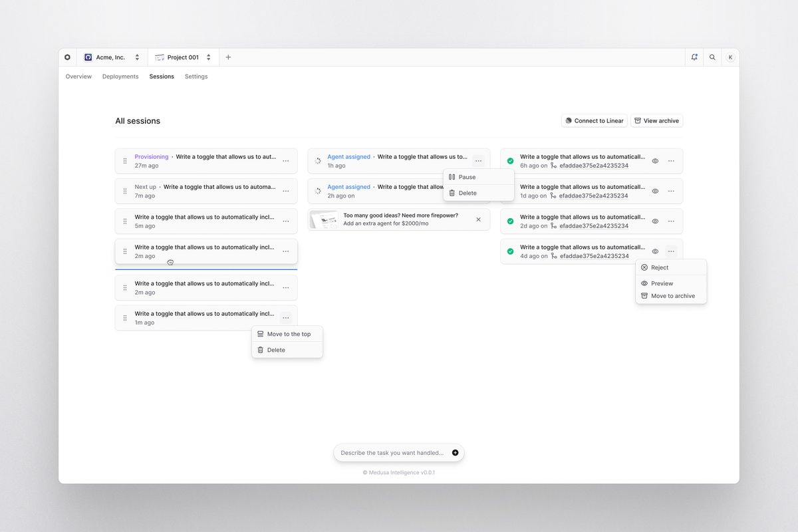Toggle the eye icon on 2d ago session
This screenshot has height=532, width=798.
[x=655, y=221]
